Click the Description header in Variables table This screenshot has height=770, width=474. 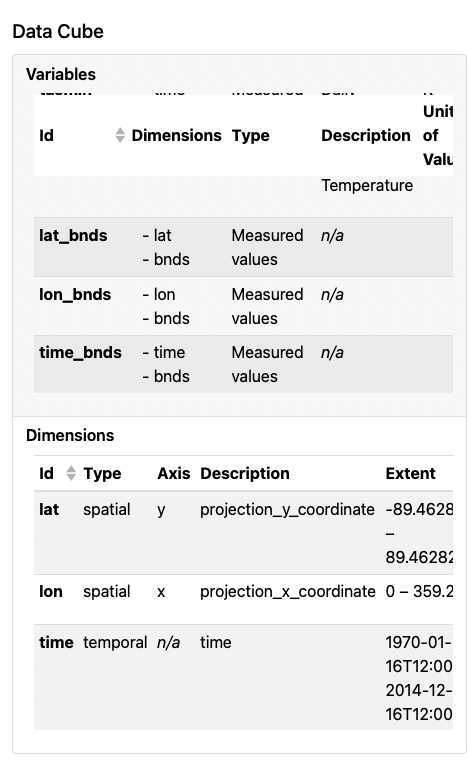tap(365, 135)
